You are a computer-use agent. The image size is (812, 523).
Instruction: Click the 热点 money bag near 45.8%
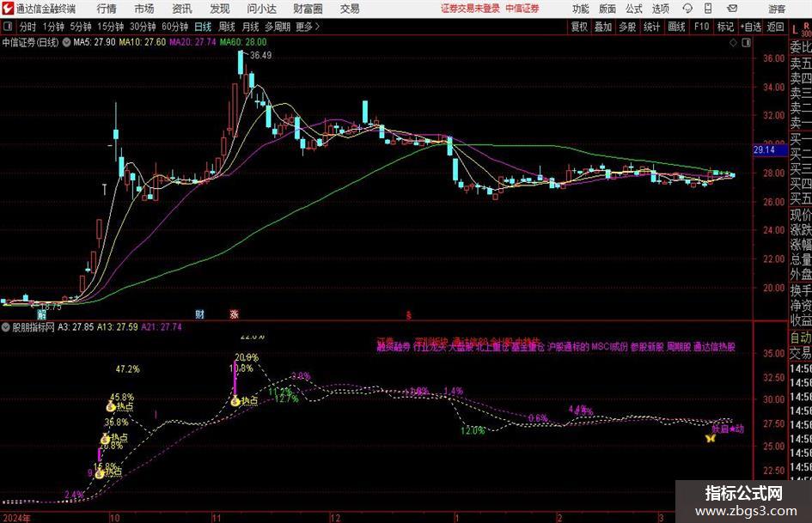(110, 407)
